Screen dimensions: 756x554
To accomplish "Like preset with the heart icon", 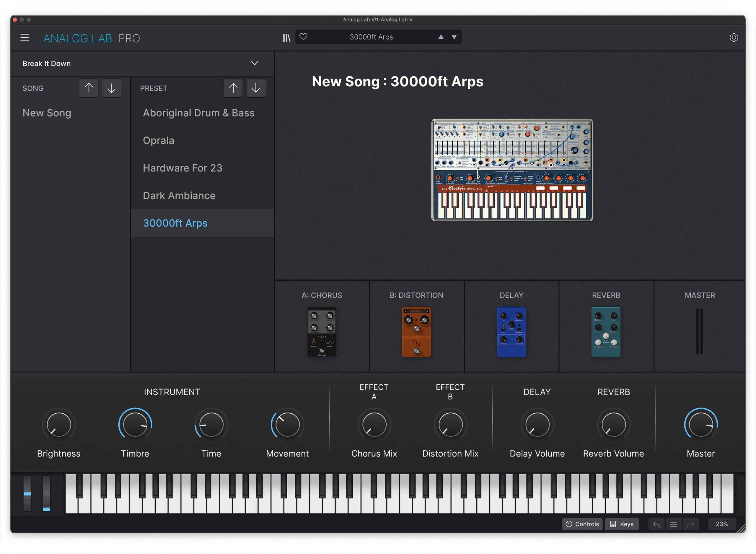I will (303, 37).
